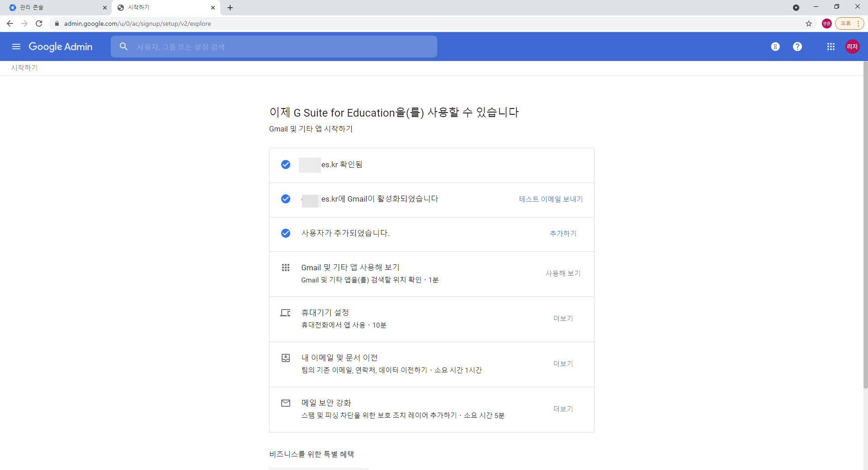Bookmark this page with the star icon
Screen dimensions: 868x470
809,23
